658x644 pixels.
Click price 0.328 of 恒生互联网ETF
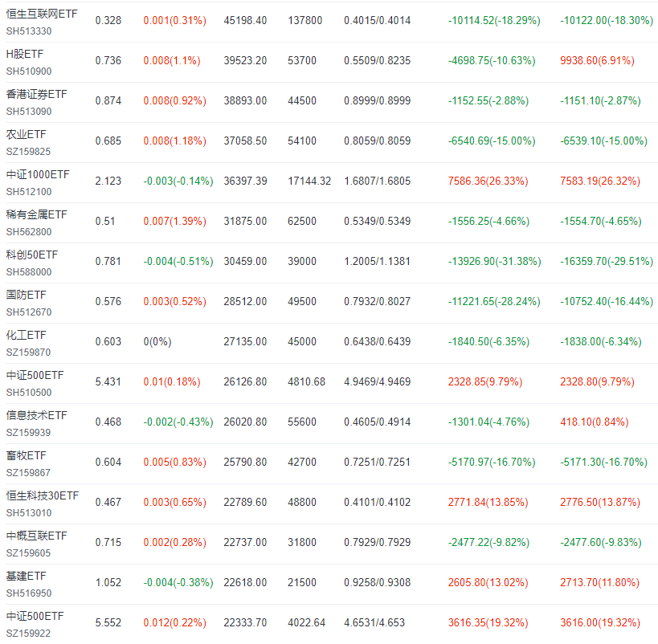pyautogui.click(x=108, y=21)
